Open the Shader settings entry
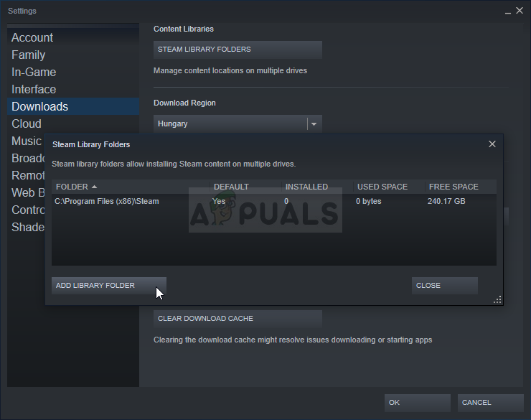 [27, 228]
